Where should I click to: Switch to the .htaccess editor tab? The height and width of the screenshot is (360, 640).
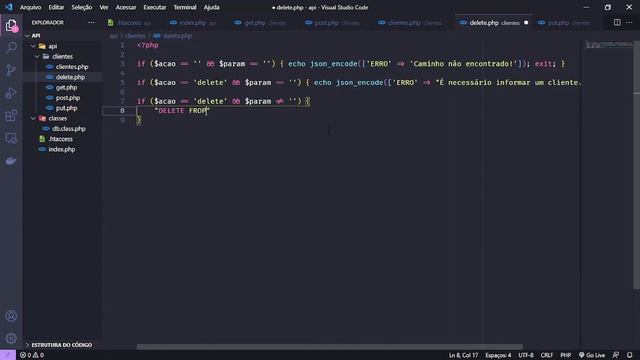(132, 23)
